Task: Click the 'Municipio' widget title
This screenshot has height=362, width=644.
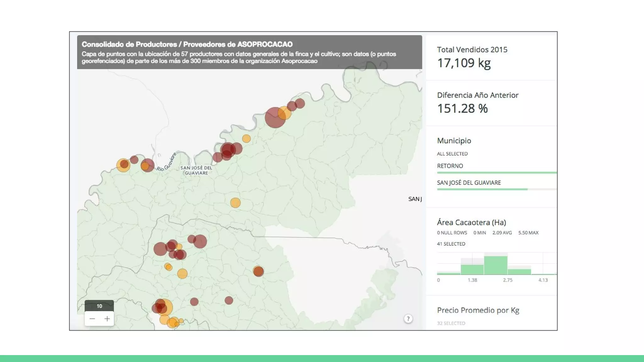Action: (454, 141)
